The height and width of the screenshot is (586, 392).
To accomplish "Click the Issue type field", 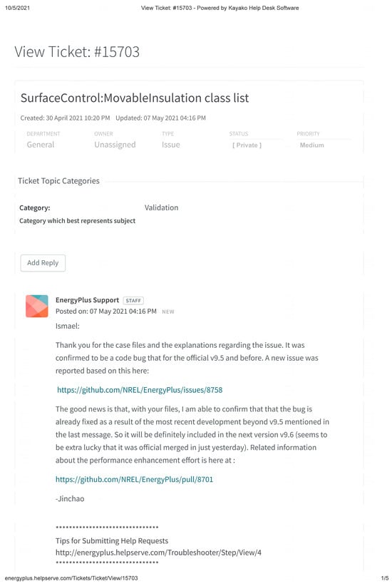I will point(171,145).
